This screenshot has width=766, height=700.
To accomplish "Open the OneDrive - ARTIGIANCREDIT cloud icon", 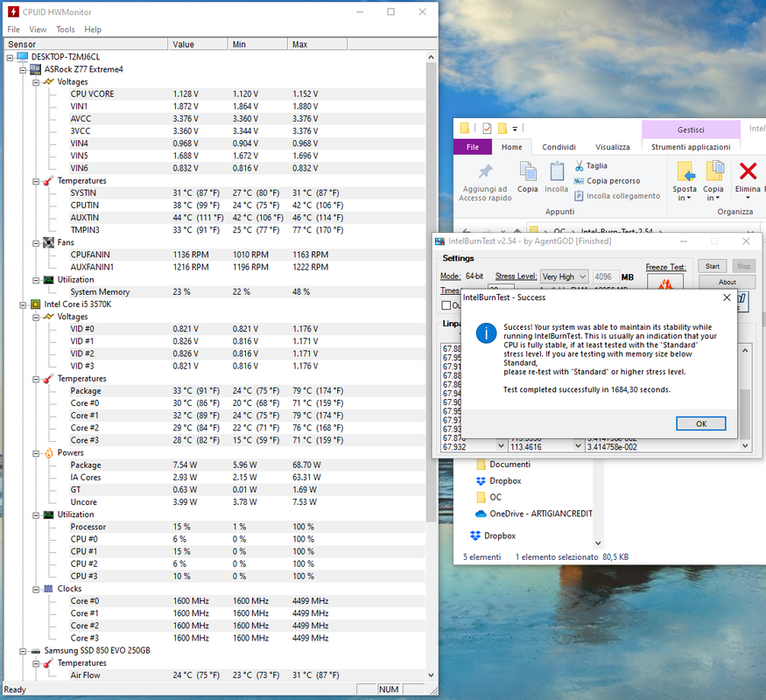I will pyautogui.click(x=481, y=514).
